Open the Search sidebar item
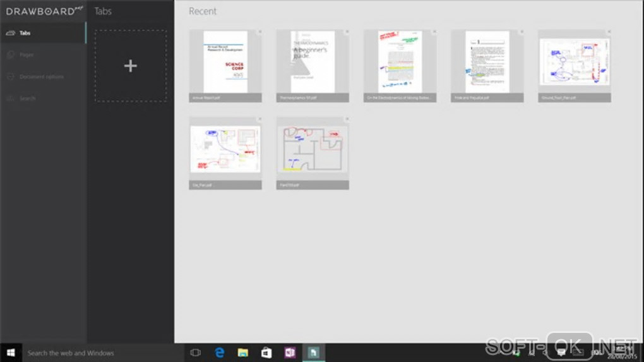Image resolution: width=644 pixels, height=362 pixels. coord(43,98)
